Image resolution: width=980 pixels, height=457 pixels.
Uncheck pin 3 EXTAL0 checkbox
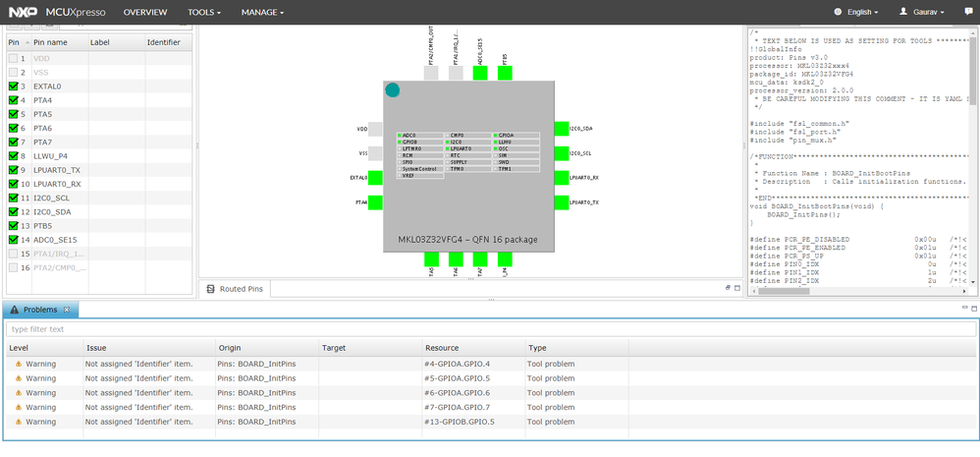(x=13, y=86)
